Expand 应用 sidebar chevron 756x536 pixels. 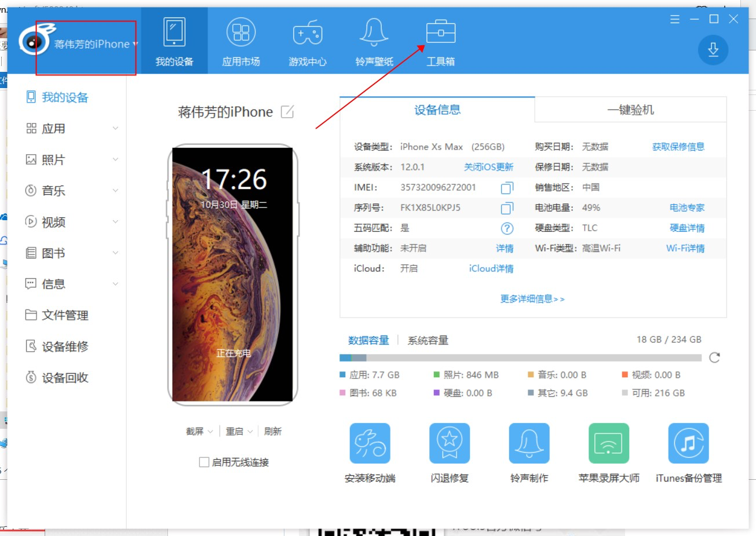(115, 128)
